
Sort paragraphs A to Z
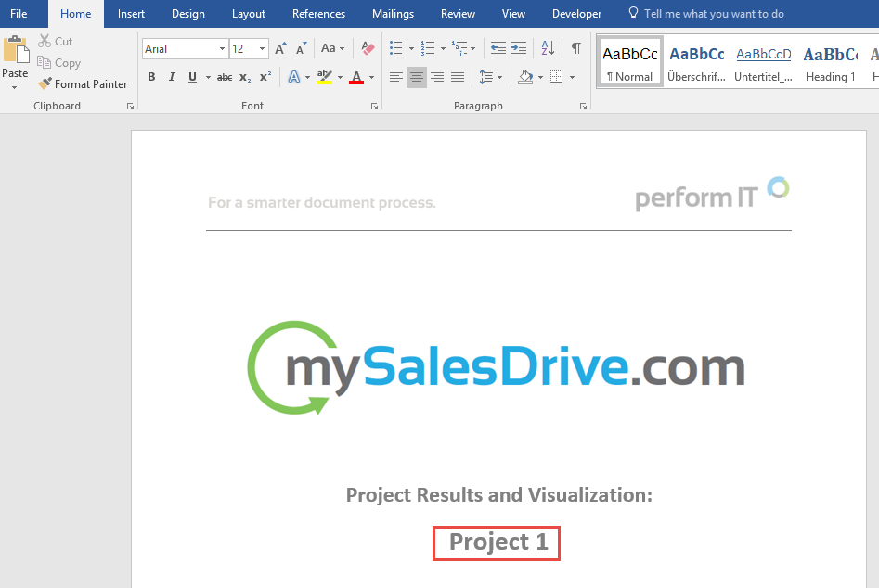(x=548, y=48)
